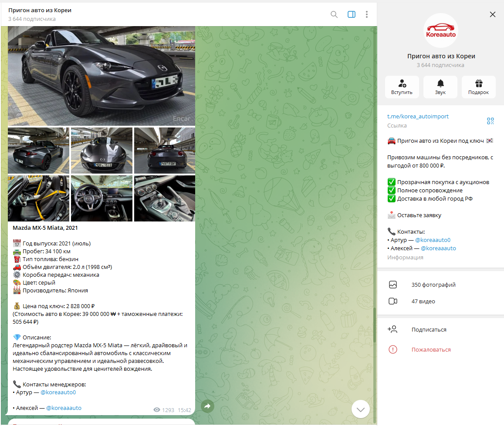Open @koreaauto0 contact in info panel
504x426 pixels.
pyautogui.click(x=433, y=240)
